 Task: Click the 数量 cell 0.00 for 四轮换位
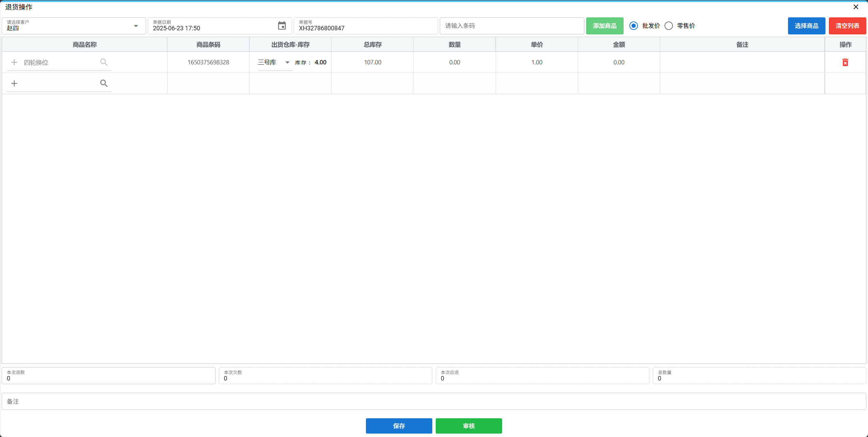click(x=454, y=62)
